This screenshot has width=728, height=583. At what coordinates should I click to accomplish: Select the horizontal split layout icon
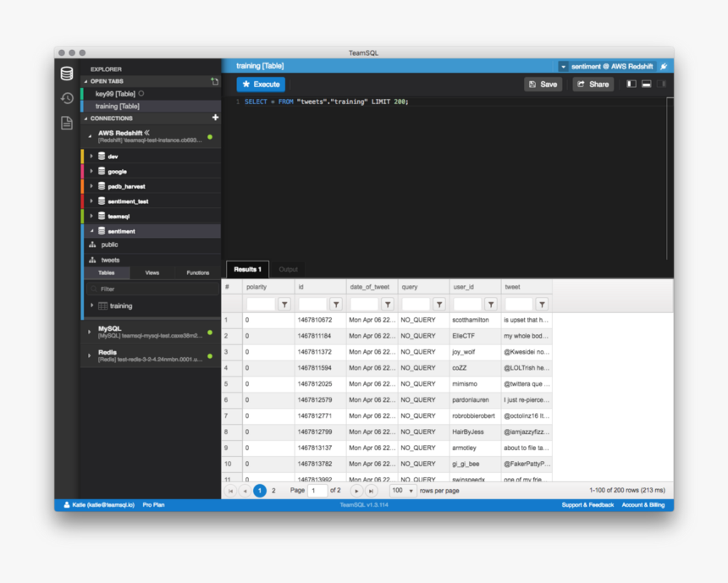[648, 84]
